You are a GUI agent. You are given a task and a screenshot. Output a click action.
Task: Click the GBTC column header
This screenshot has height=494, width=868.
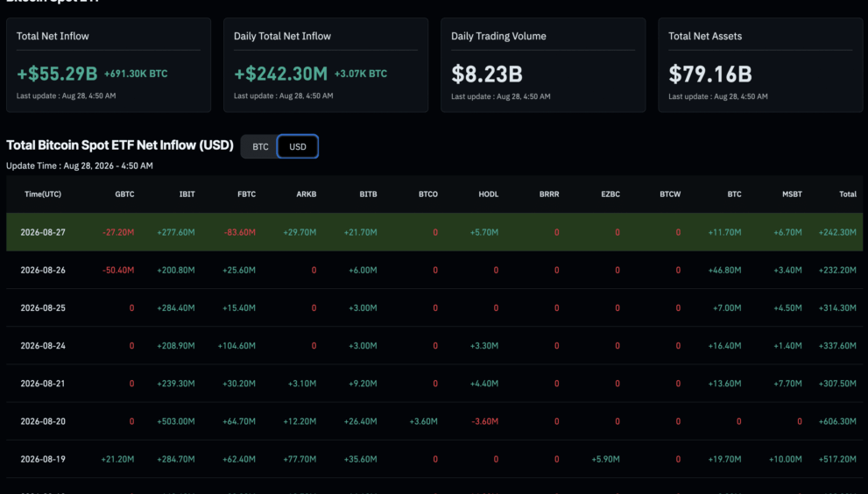[124, 194]
